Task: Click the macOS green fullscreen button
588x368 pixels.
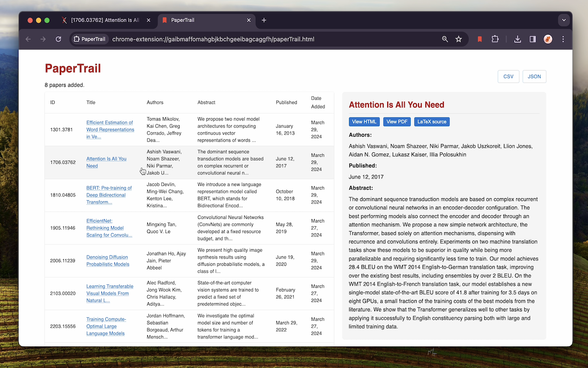Action: pyautogui.click(x=47, y=20)
